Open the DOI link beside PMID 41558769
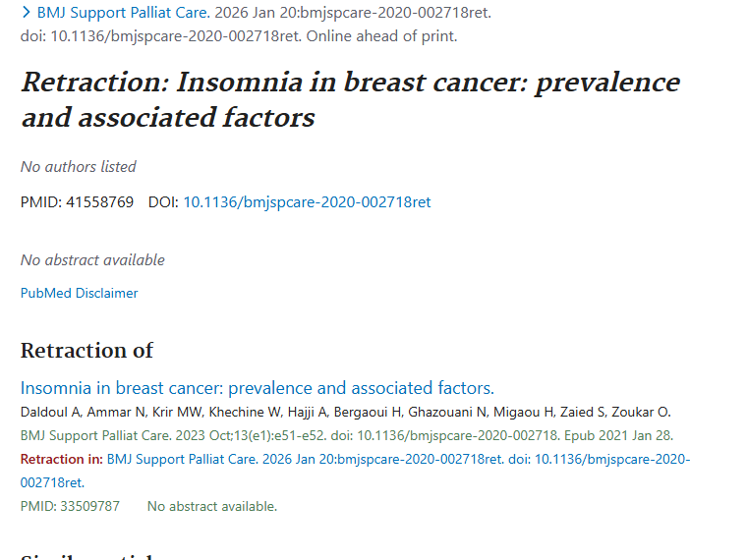 (307, 202)
